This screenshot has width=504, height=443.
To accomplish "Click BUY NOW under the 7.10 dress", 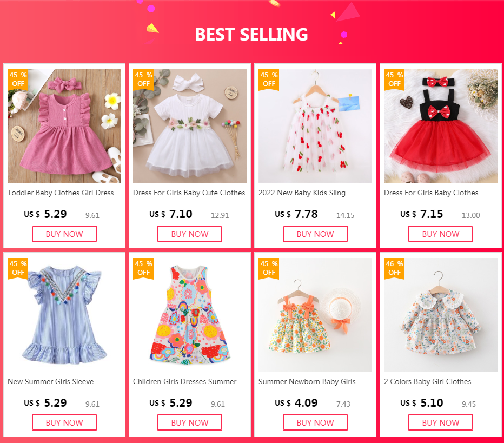I will click(190, 234).
